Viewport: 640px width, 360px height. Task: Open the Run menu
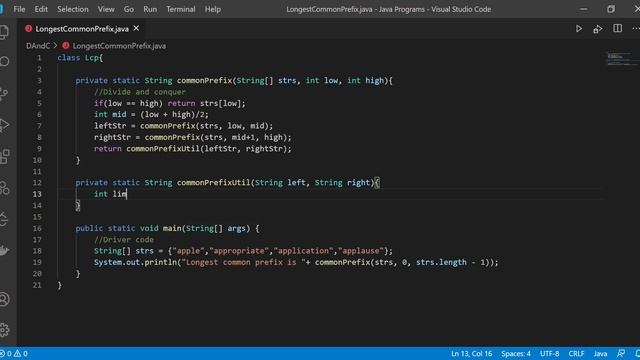[x=150, y=9]
